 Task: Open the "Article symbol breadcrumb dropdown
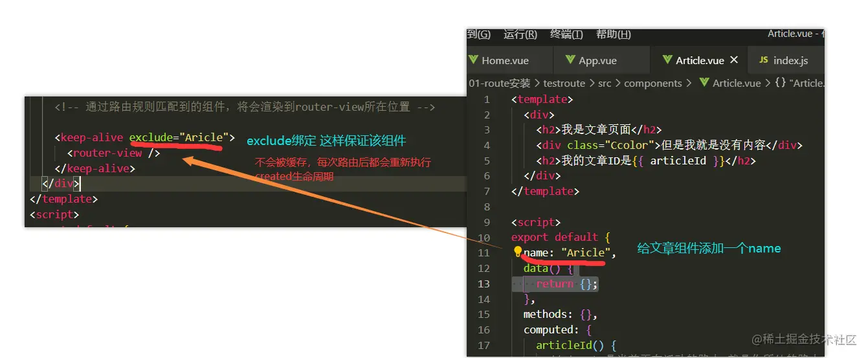(806, 83)
